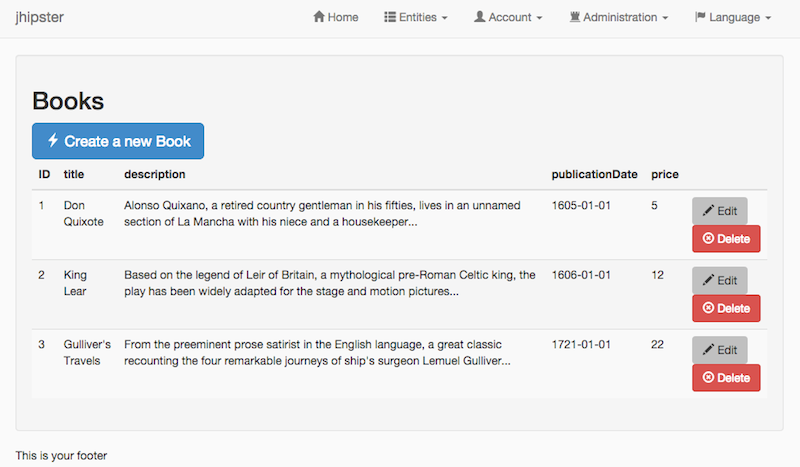Edit the King Lear entry
Viewport: 800px width, 467px height.
pyautogui.click(x=720, y=280)
